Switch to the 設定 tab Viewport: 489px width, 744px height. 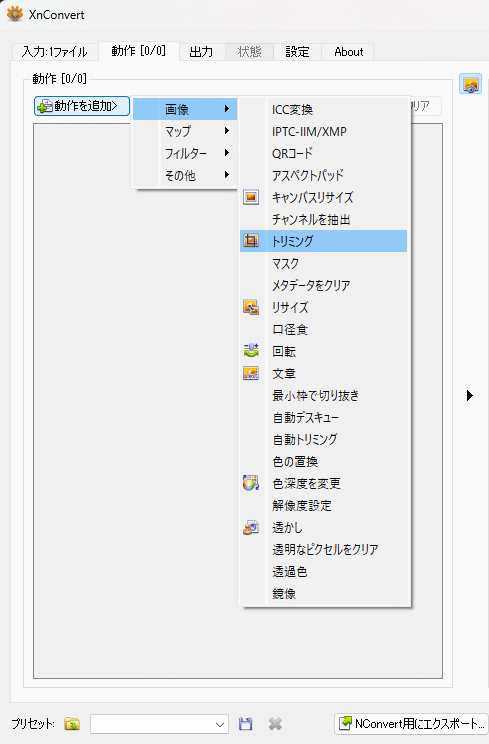click(297, 52)
